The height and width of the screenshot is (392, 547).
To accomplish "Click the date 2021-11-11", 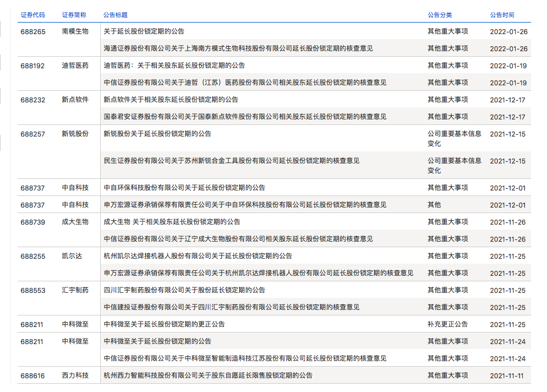I will click(507, 376).
